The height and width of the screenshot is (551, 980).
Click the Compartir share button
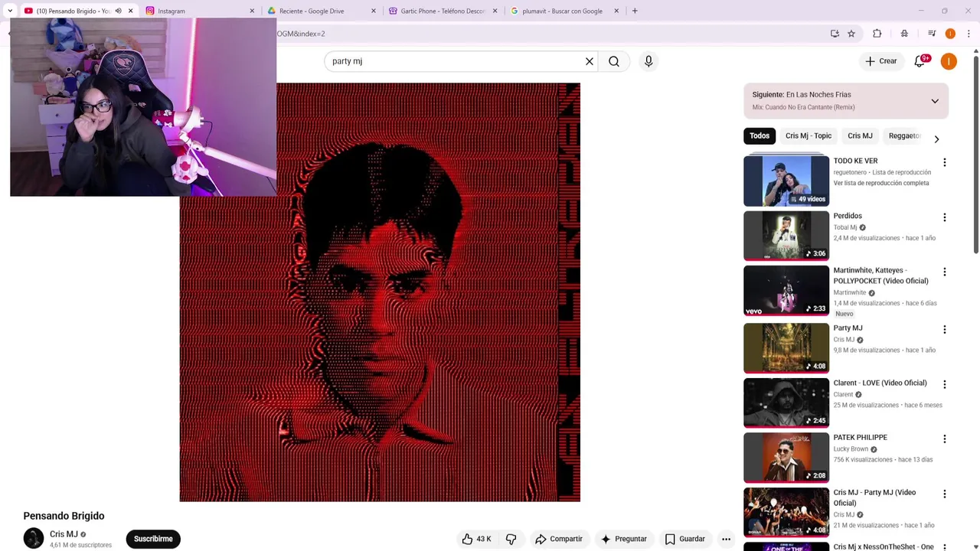(559, 539)
